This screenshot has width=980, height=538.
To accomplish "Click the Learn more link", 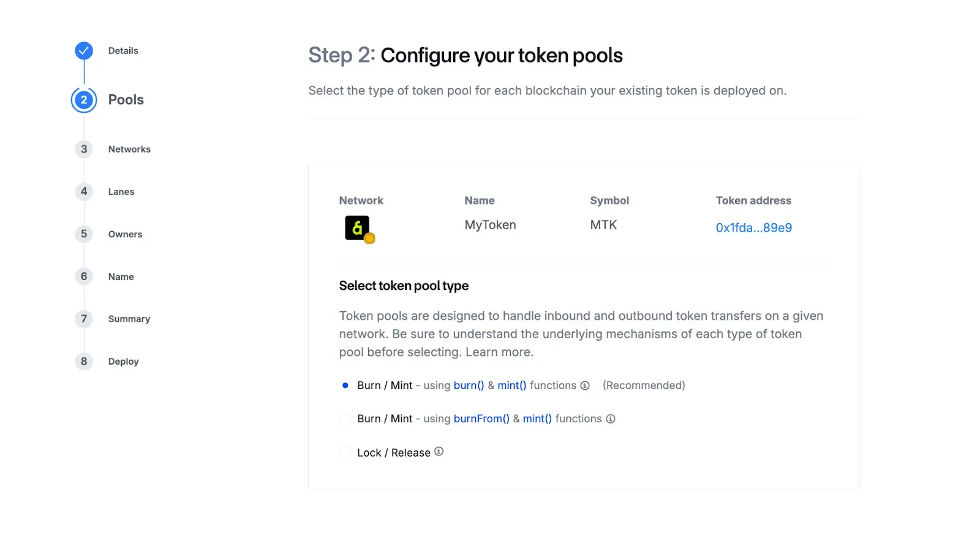I will tap(499, 352).
